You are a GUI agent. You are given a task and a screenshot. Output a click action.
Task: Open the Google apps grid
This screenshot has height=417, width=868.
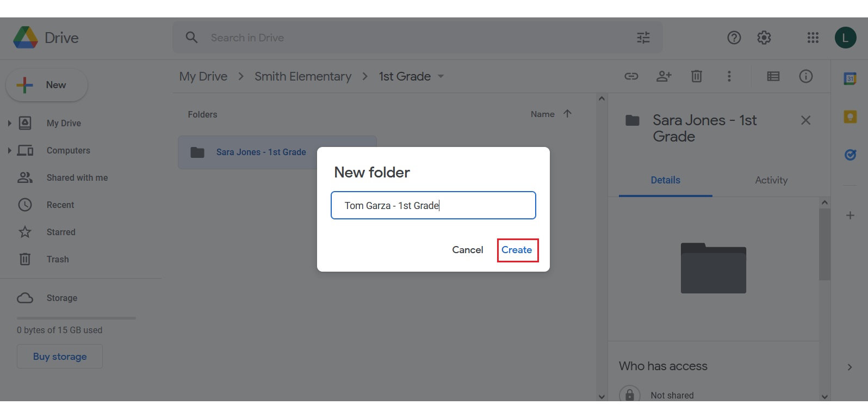(x=813, y=38)
